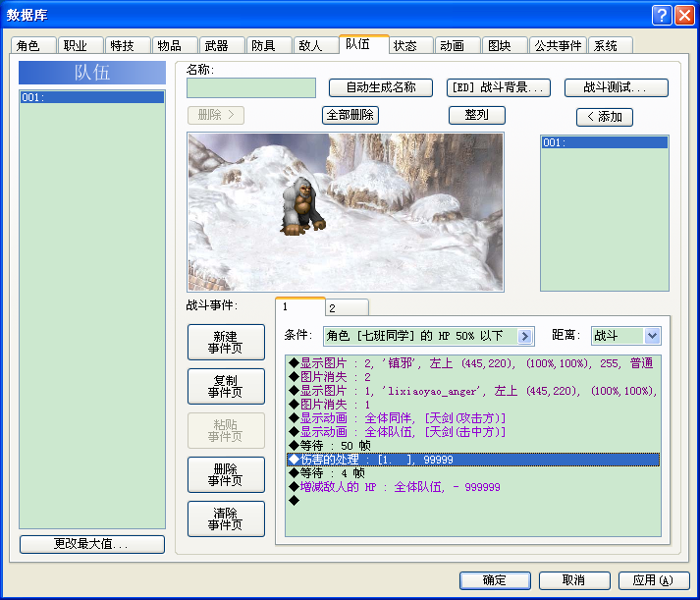Click the 整列 button

point(477,115)
